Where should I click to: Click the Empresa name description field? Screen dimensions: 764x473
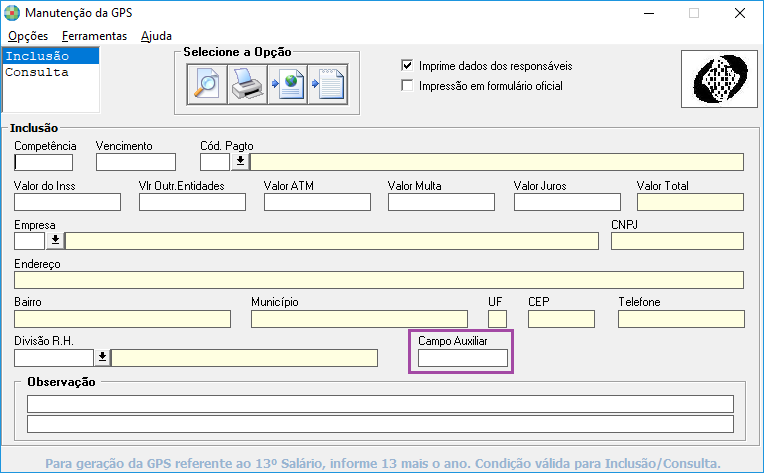[332, 241]
